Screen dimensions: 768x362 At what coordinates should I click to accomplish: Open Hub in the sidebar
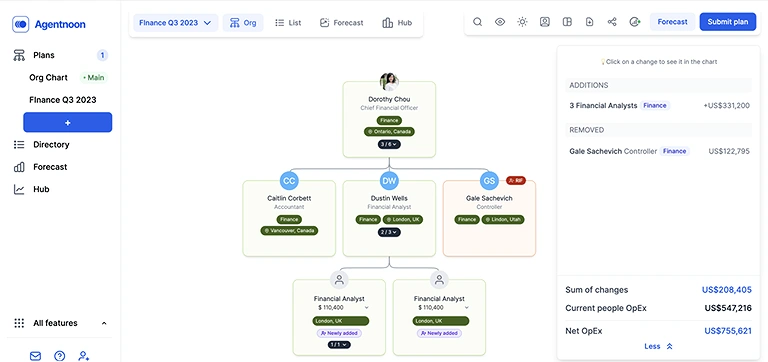pos(41,189)
